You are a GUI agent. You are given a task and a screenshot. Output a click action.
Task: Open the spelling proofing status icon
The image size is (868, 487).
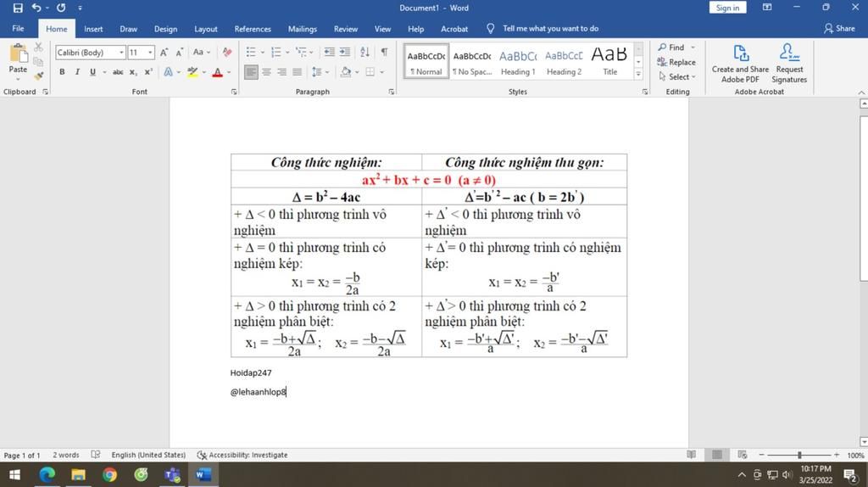pos(95,455)
